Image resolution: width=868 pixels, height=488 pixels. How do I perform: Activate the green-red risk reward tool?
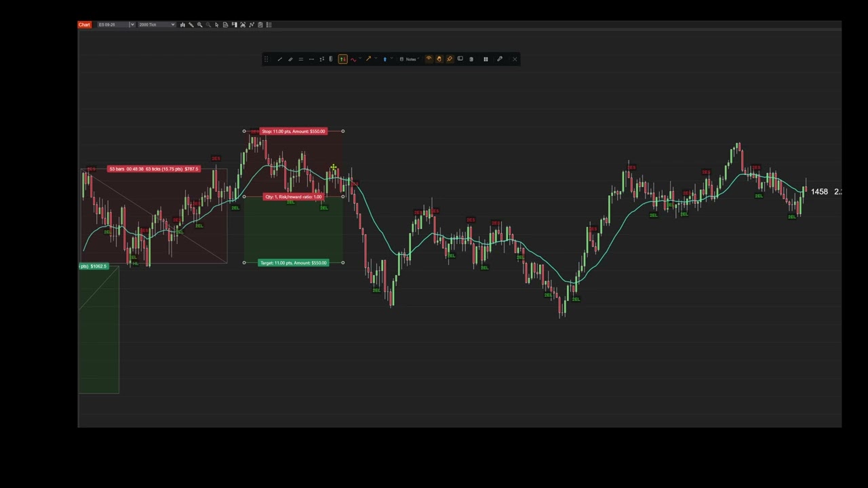[343, 59]
